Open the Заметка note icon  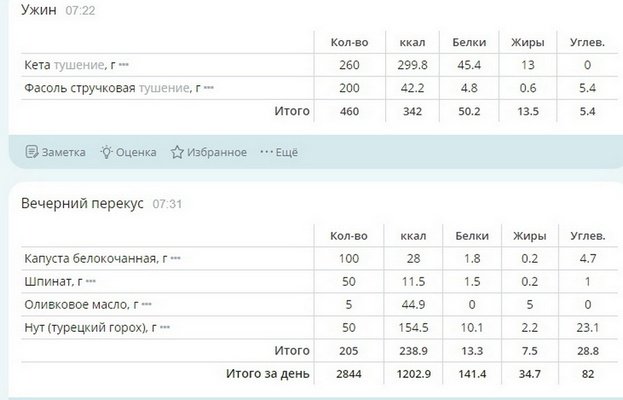click(x=32, y=152)
